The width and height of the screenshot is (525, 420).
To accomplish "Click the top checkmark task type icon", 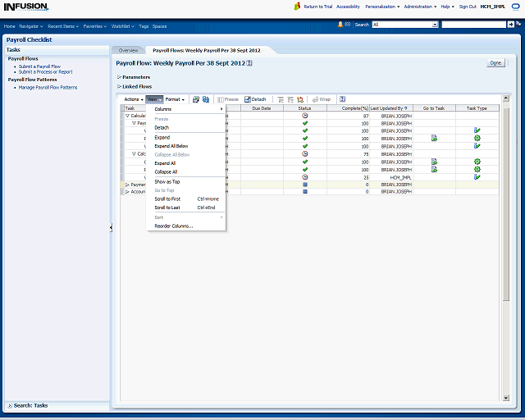I will tap(477, 130).
